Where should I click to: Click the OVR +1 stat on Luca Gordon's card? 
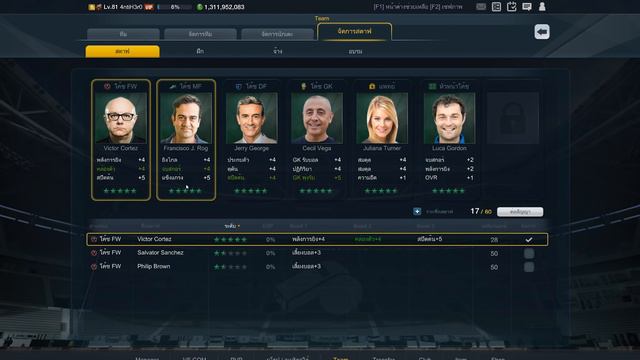pyautogui.click(x=449, y=178)
